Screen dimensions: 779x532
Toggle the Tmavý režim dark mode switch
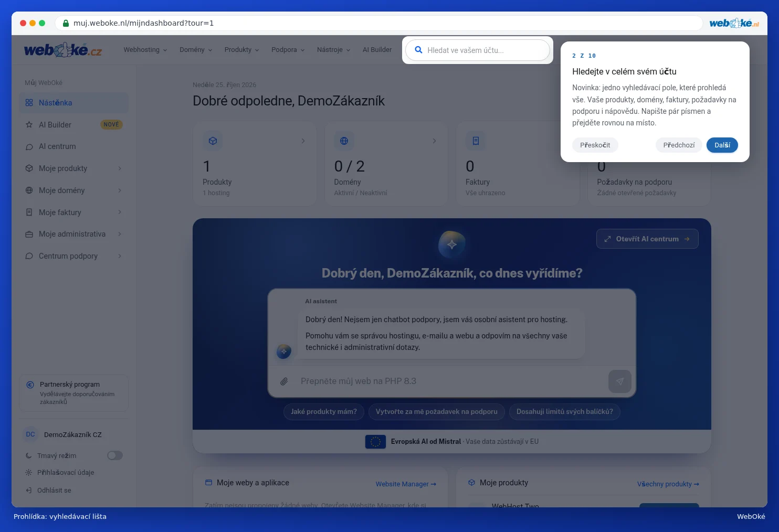115,455
